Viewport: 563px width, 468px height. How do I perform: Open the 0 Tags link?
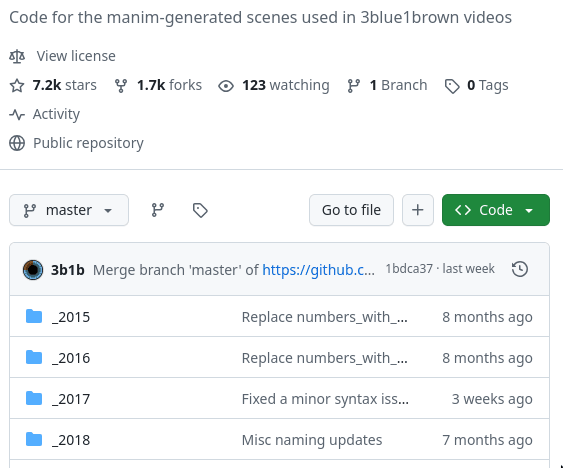[x=488, y=85]
